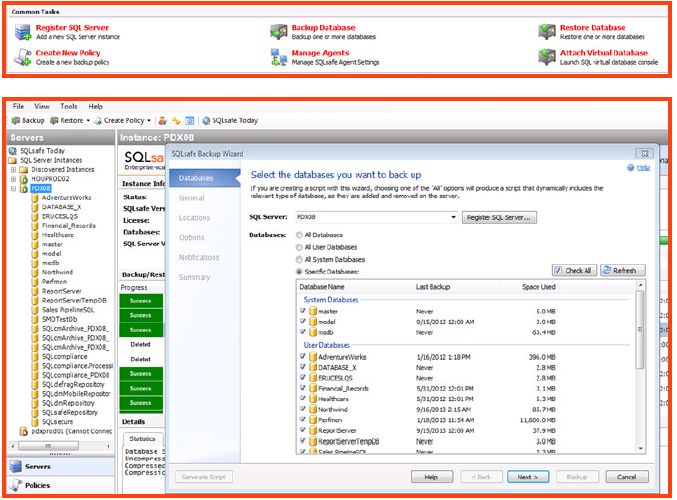Click the Create New Policy icon
This screenshot has width=677, height=500.
click(22, 56)
